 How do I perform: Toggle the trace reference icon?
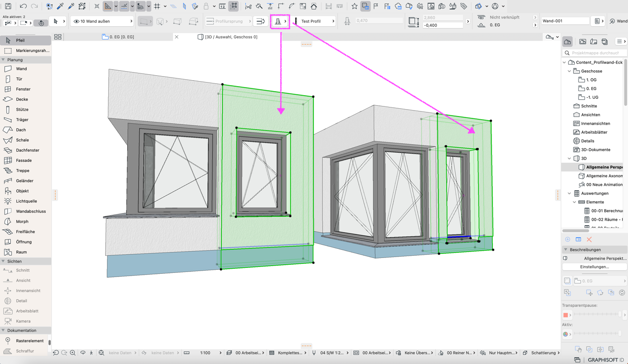point(365,6)
